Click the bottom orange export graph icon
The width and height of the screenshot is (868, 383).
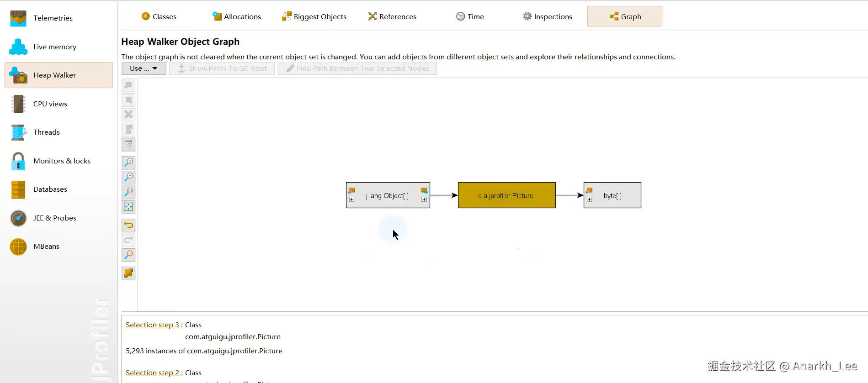(128, 273)
